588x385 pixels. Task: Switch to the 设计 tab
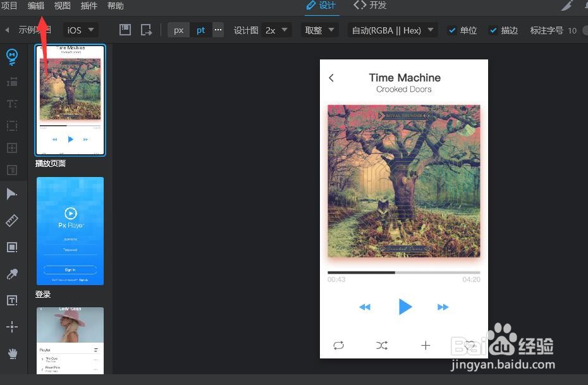tap(321, 6)
